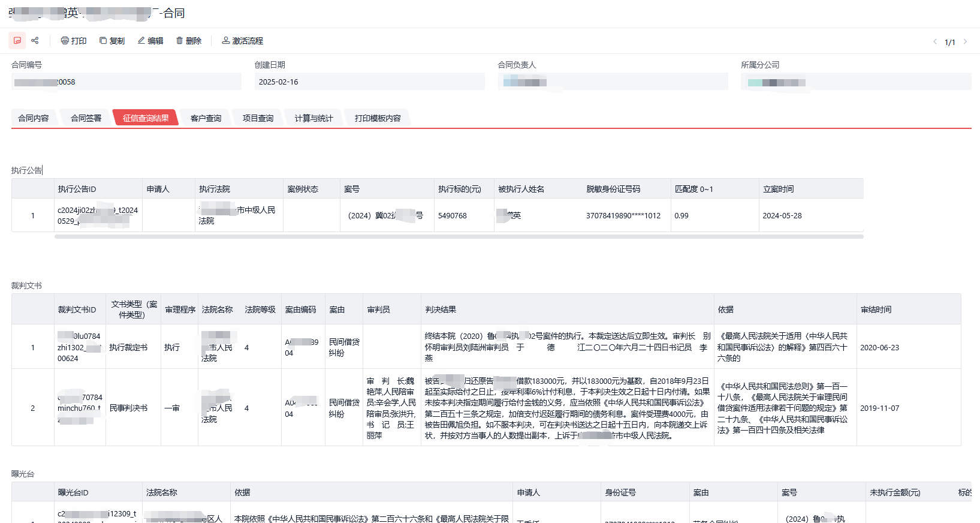Activate workflow via 激活流程

pyautogui.click(x=243, y=41)
